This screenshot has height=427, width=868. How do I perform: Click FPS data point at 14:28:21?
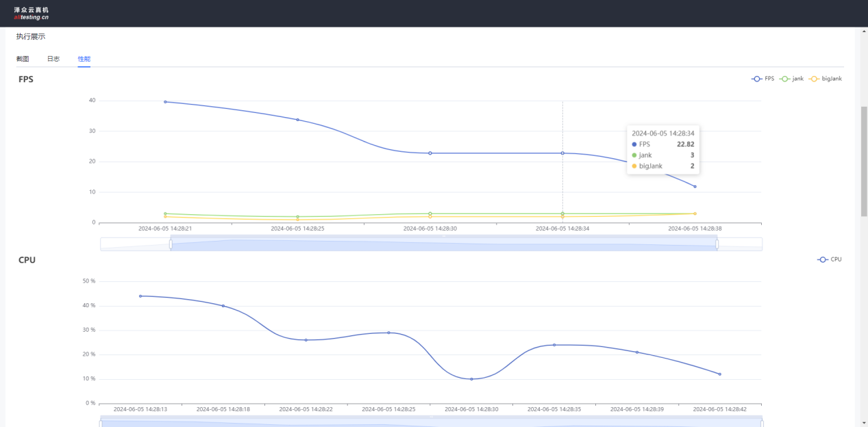tap(165, 102)
